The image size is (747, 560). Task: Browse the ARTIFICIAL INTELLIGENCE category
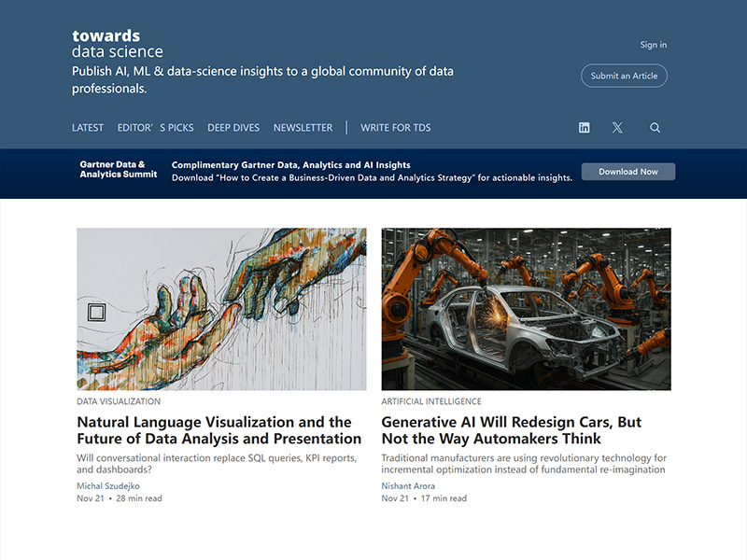point(432,400)
